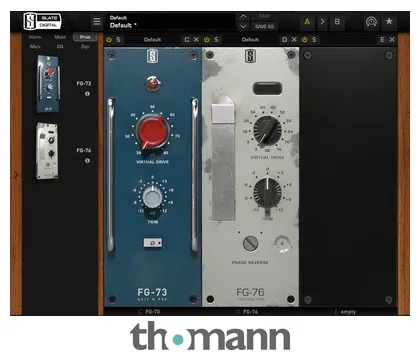Click FG-76 Virtual Drive knob
Screen dimensions: 420x360
click(x=267, y=130)
